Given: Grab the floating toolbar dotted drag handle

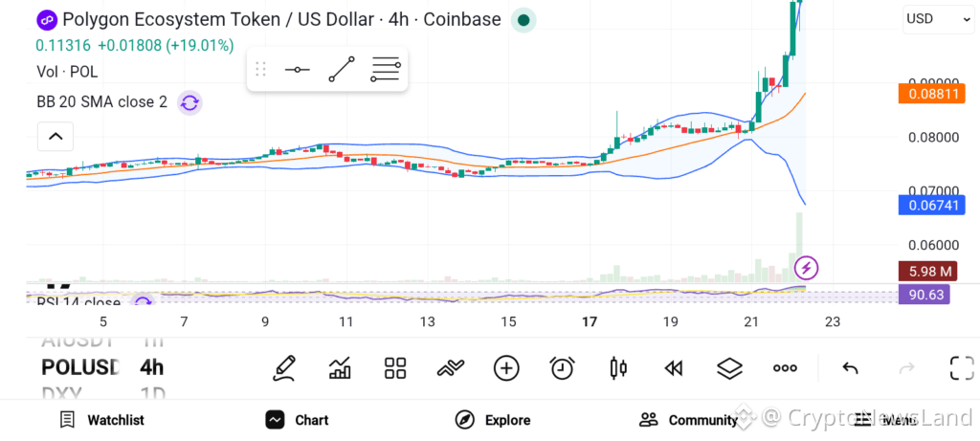Looking at the screenshot, I should (x=260, y=69).
